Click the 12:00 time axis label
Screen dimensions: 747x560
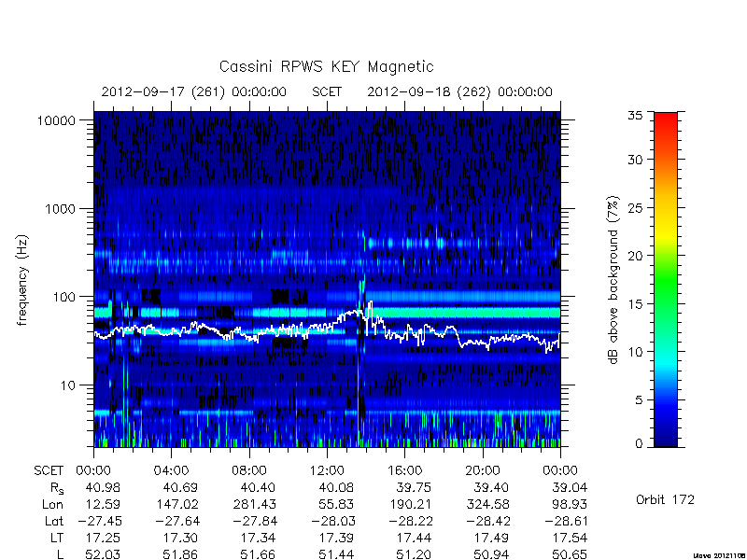click(x=327, y=471)
